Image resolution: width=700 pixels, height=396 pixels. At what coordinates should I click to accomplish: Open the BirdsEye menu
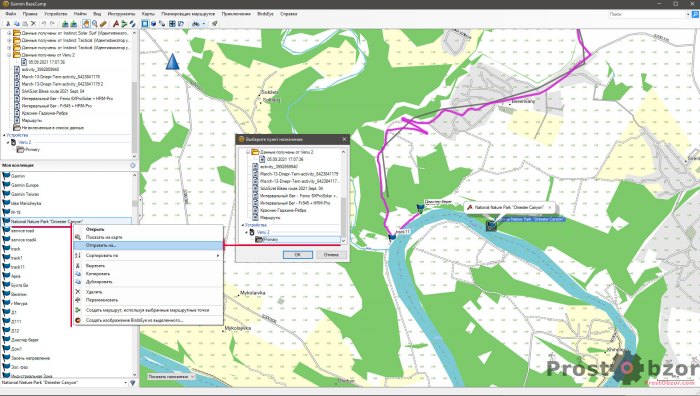[x=265, y=14]
